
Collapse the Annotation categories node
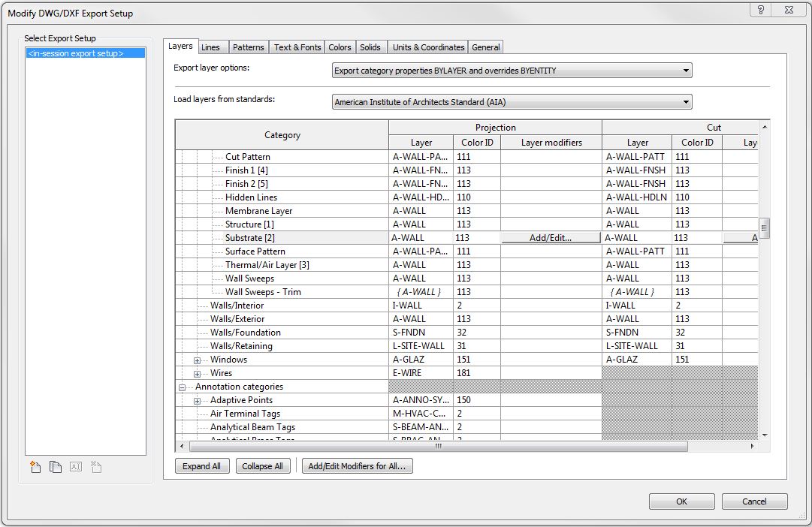[182, 387]
